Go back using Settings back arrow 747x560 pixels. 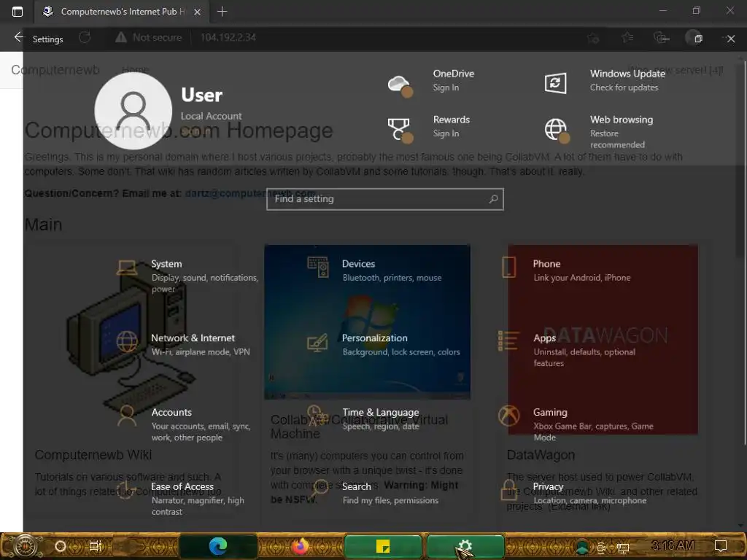(18, 37)
